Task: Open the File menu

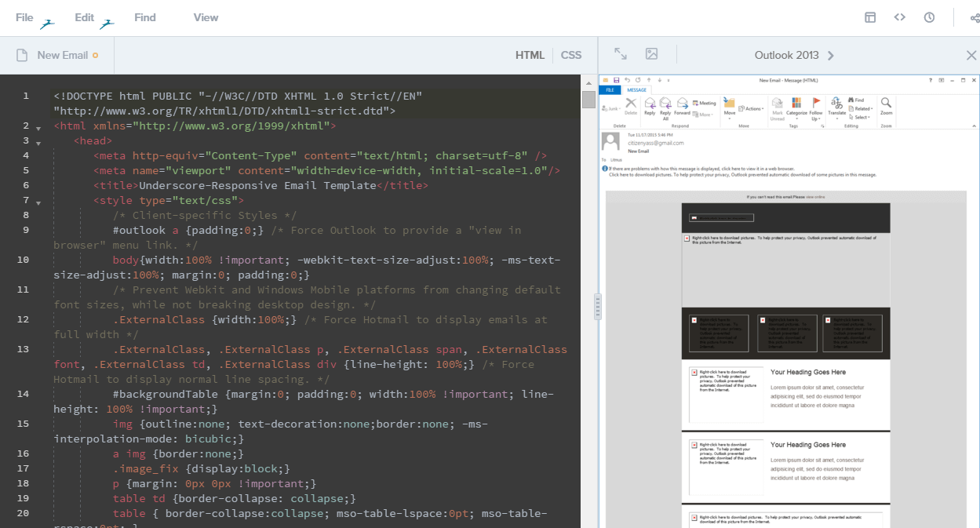Action: (24, 17)
